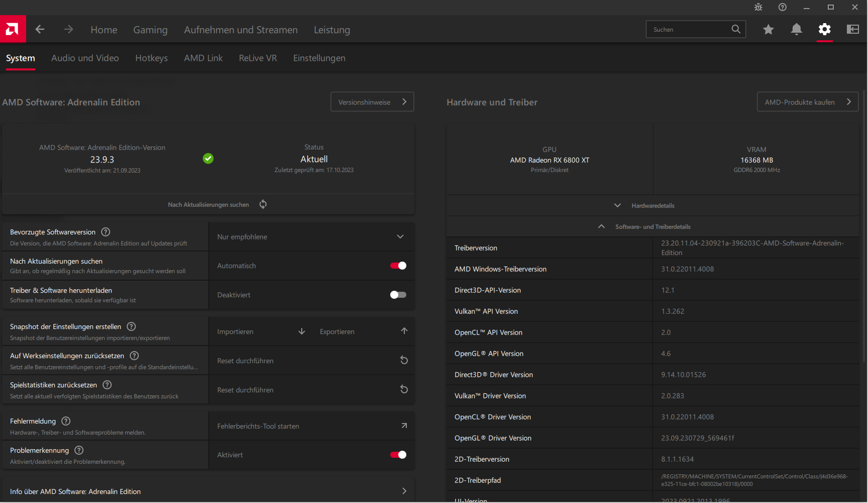868x503 pixels.
Task: Click reset icon for Spielstatistiken
Action: tap(404, 389)
